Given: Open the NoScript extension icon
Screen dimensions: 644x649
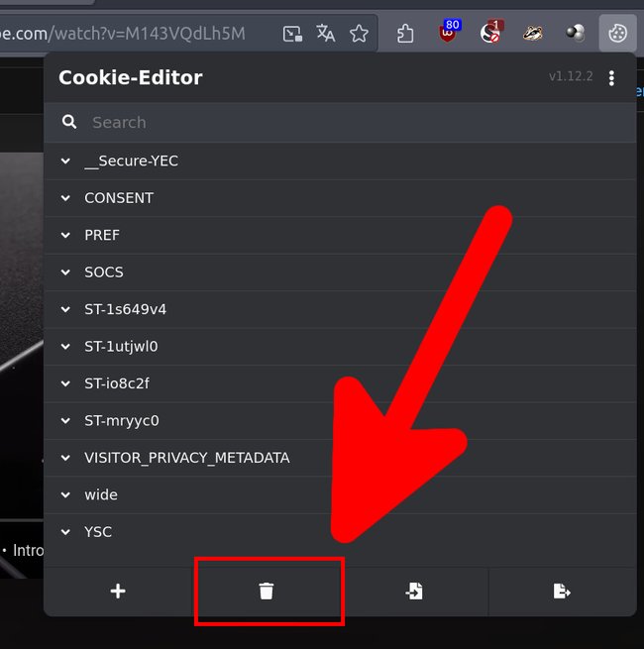Looking at the screenshot, I should pos(490,32).
